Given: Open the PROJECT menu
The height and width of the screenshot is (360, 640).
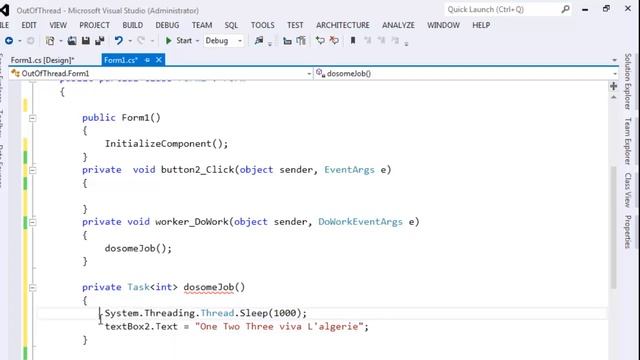Looking at the screenshot, I should coord(94,25).
